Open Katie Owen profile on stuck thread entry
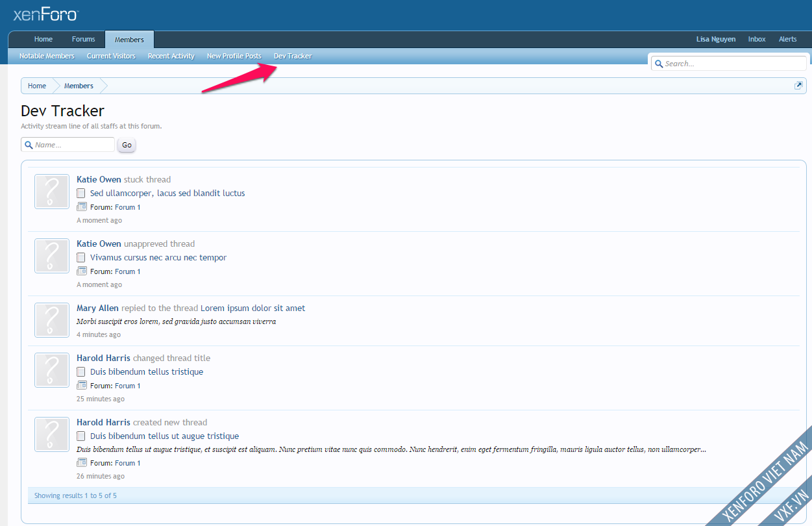Viewport: 812px width, 526px height. (99, 179)
